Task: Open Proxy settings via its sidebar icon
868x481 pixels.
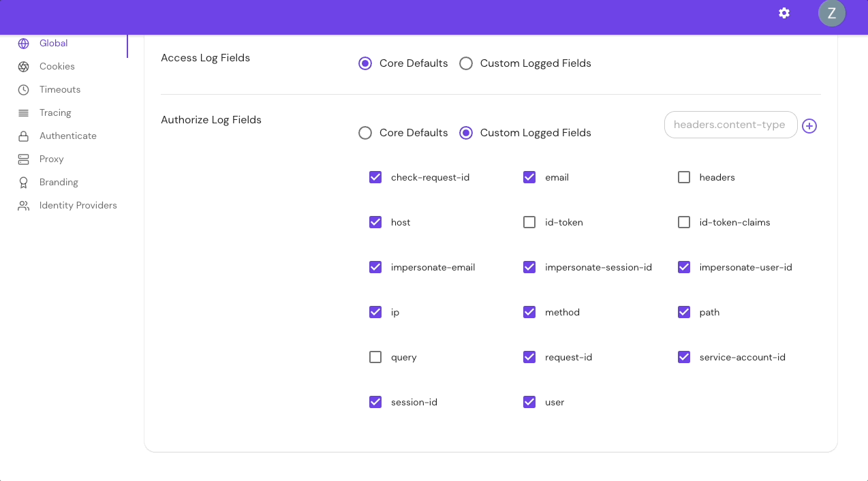Action: [x=22, y=159]
